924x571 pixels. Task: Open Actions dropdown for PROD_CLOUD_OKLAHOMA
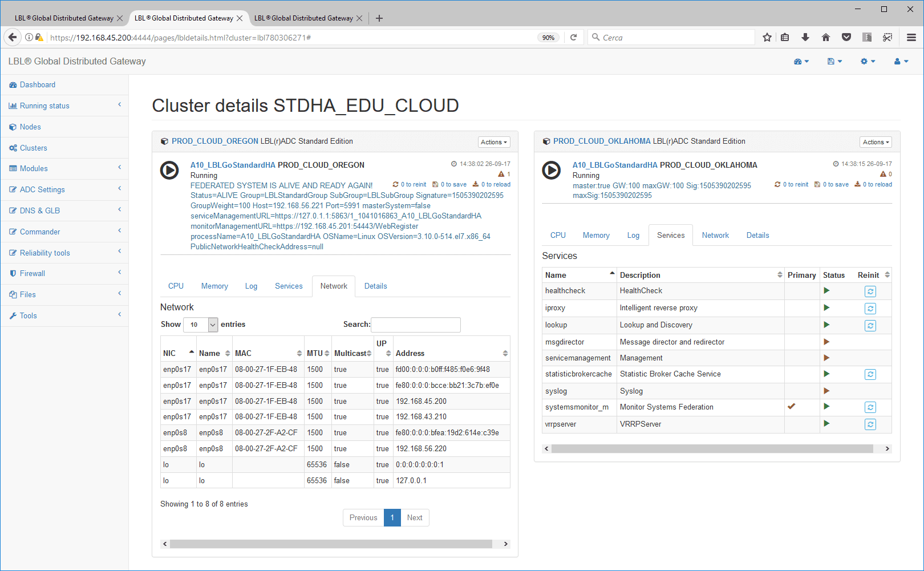876,142
